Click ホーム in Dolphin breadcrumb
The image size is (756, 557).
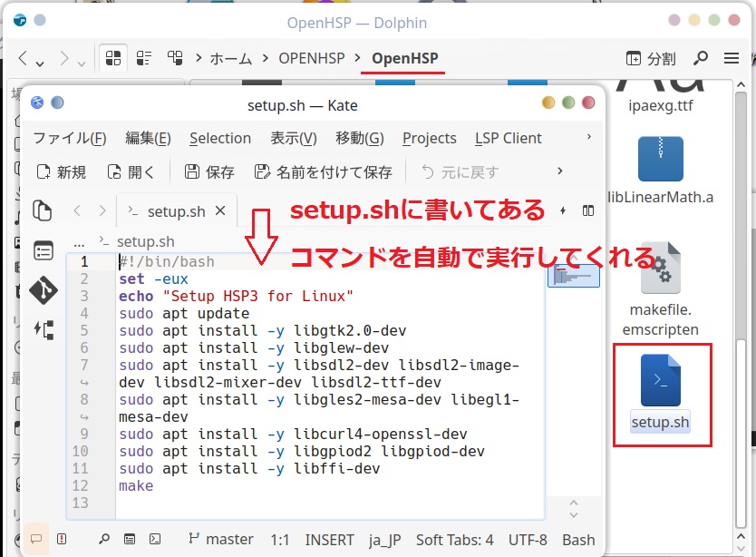coord(231,58)
